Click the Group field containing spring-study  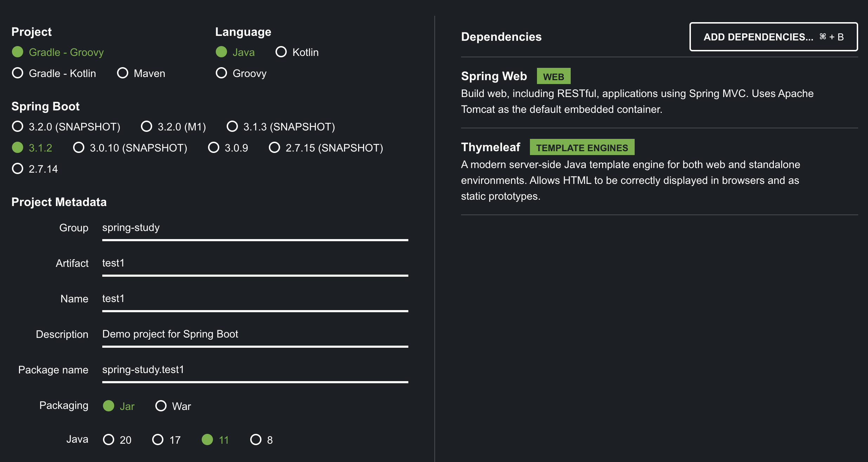(255, 229)
